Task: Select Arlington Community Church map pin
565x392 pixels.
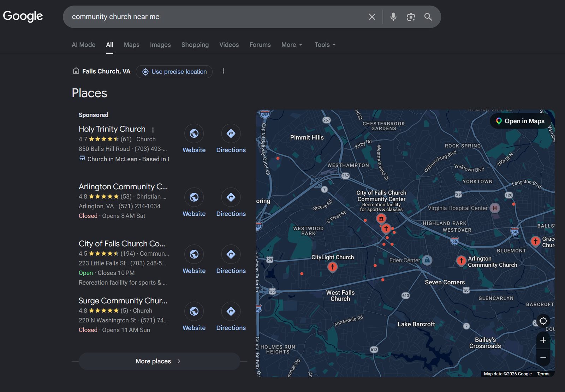Action: tap(461, 261)
